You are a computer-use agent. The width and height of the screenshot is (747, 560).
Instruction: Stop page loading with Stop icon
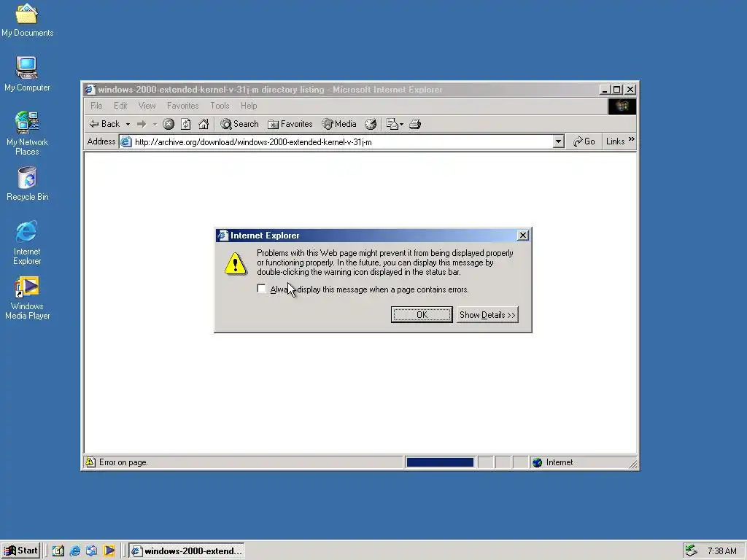pos(169,124)
